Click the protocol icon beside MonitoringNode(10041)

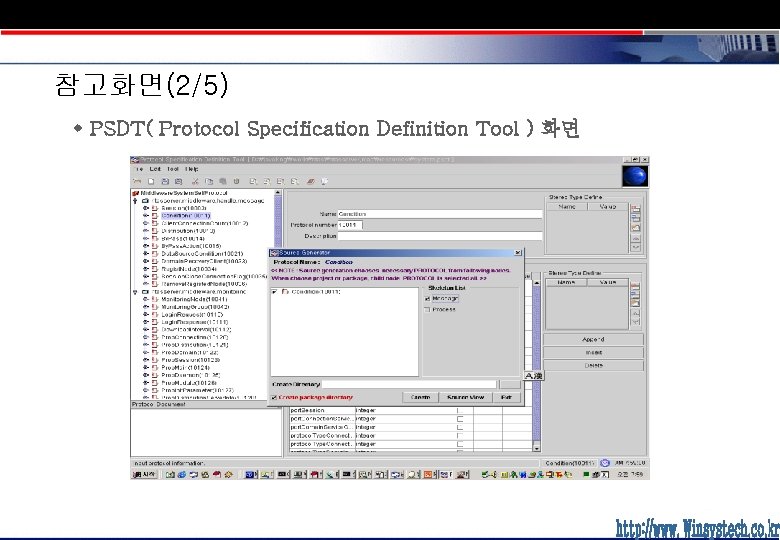155,299
